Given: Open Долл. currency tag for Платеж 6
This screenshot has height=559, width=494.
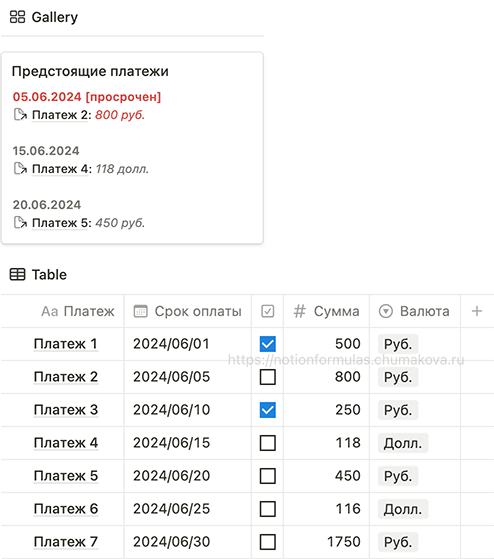Looking at the screenshot, I should (403, 509).
